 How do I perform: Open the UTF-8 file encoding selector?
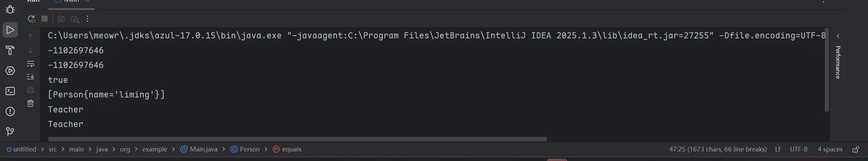798,149
